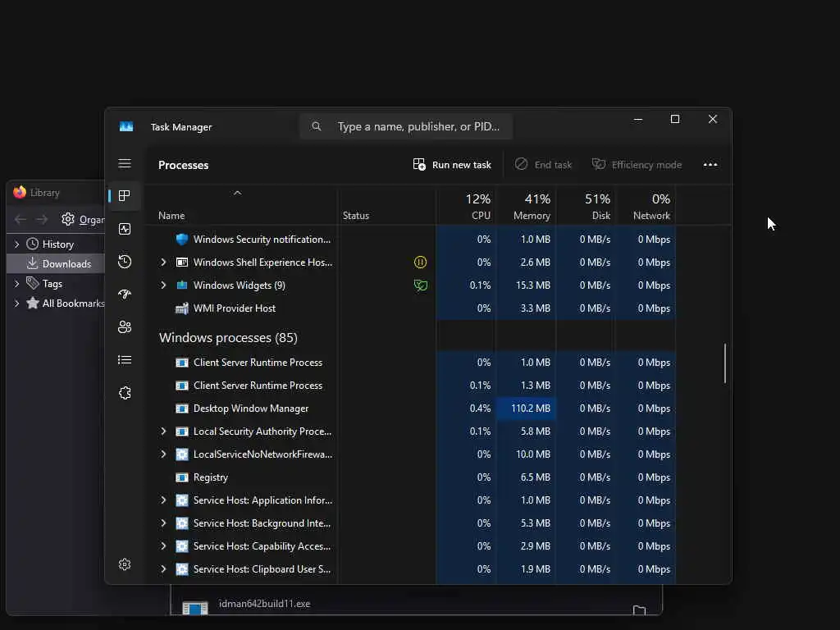
Task: Select the Registry process row
Action: point(411,477)
